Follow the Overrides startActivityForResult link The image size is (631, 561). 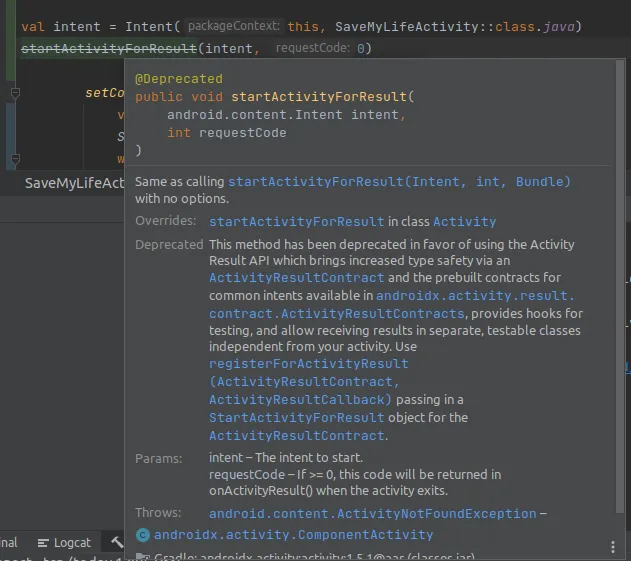(x=297, y=221)
